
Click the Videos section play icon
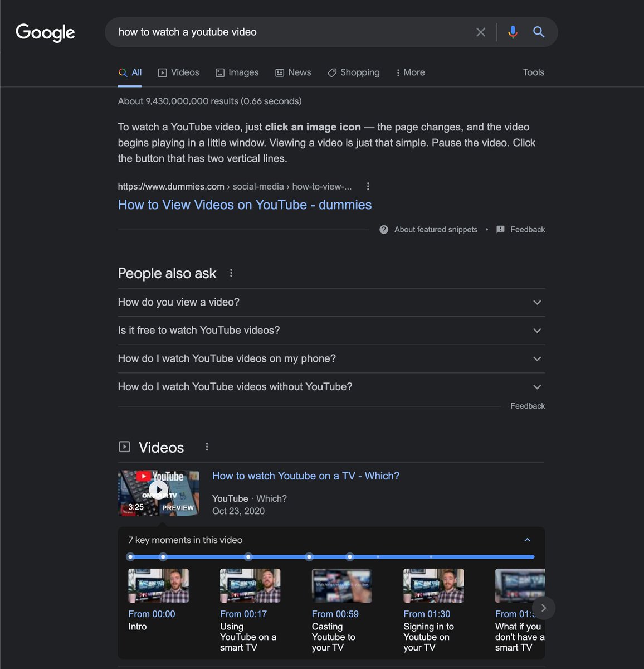coord(124,447)
